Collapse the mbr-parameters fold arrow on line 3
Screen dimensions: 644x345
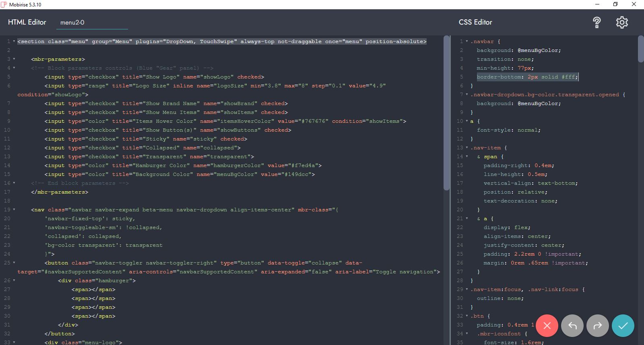[x=14, y=59]
